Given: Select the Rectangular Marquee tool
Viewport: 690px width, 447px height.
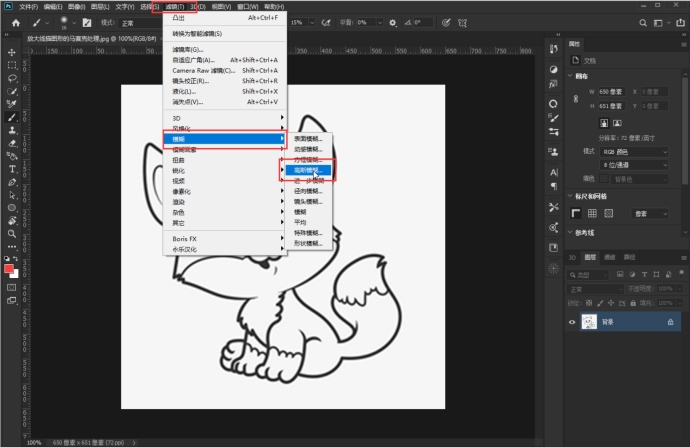Looking at the screenshot, I should click(12, 66).
